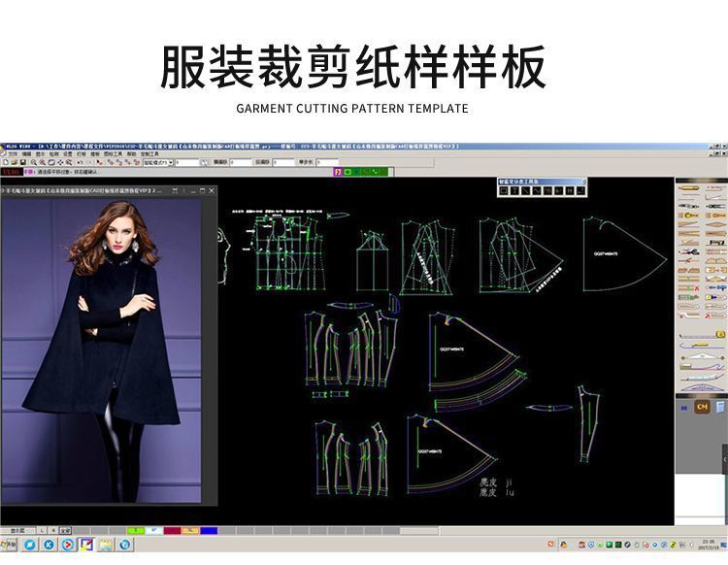Click the L button in the bottom bar
Viewport: 728px width, 565px height.
pos(43,531)
